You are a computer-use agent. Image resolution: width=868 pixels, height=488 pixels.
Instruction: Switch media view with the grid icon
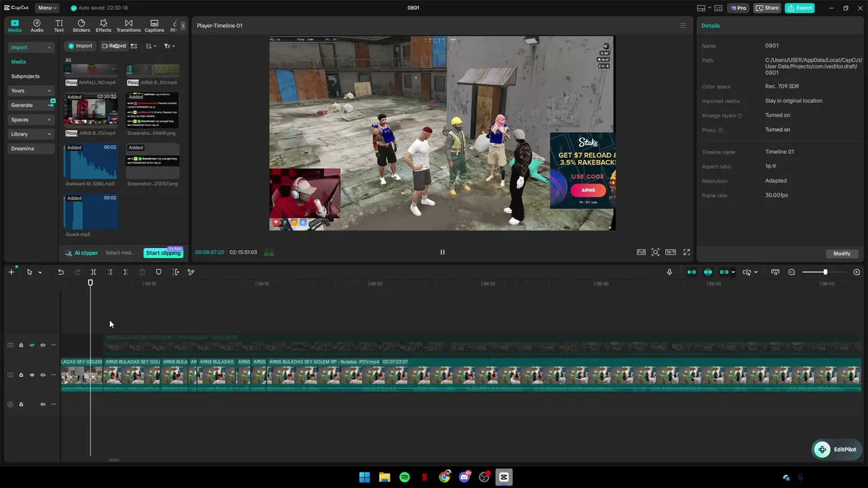tap(134, 46)
